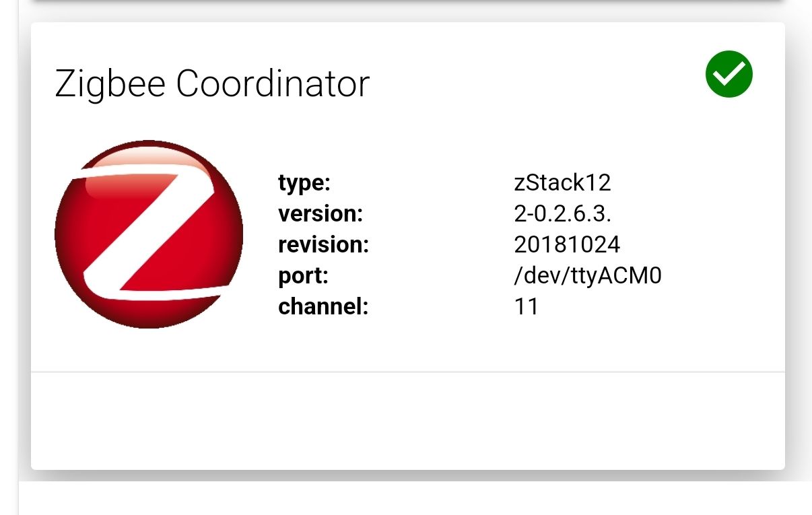Click the zStack12 type value
The height and width of the screenshot is (515, 812).
[562, 182]
